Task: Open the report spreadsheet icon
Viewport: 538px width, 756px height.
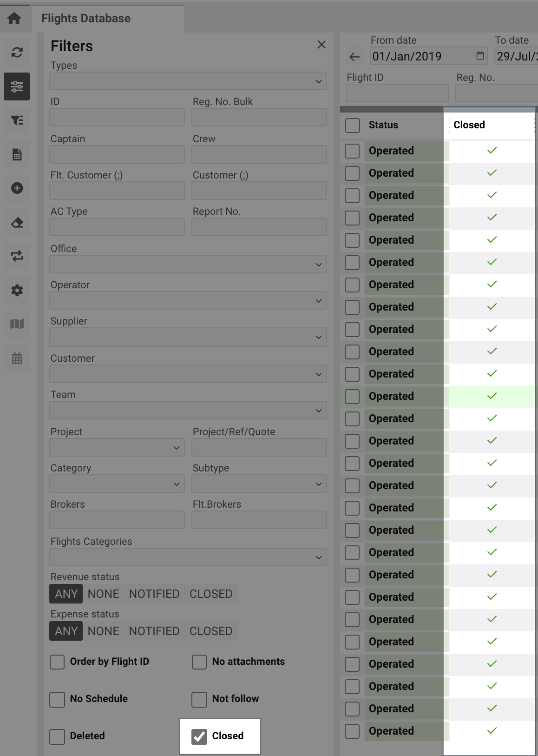Action: tap(17, 154)
